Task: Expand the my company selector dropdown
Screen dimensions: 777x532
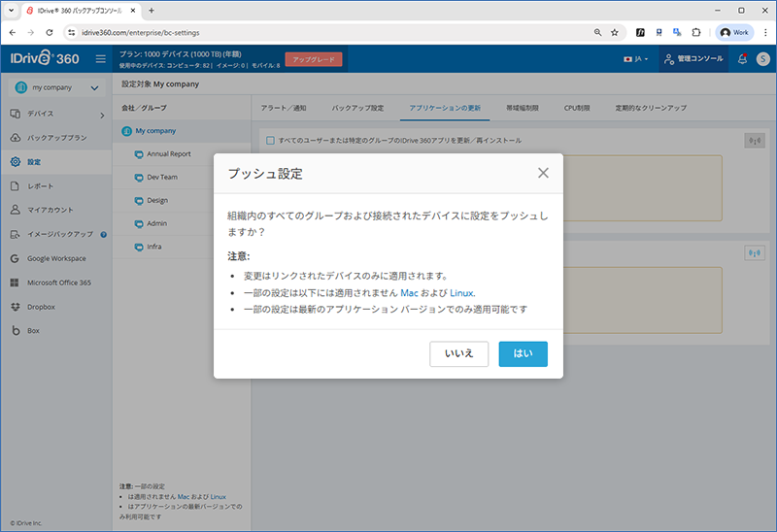Action: [56, 88]
